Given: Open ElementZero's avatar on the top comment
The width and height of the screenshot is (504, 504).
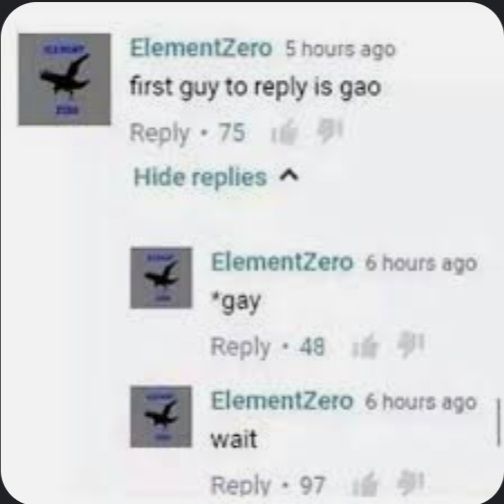Looking at the screenshot, I should pos(64,79).
